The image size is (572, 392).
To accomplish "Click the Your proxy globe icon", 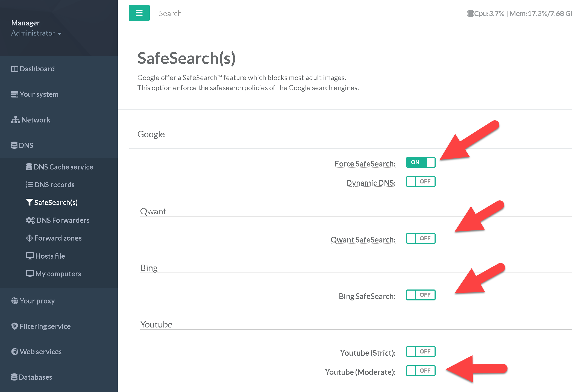I will (x=14, y=301).
